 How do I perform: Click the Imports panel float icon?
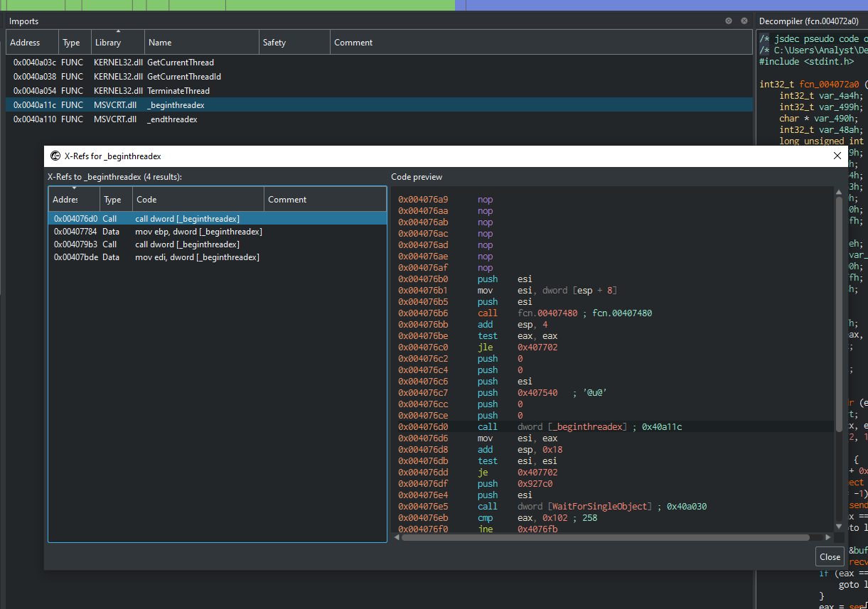coord(729,21)
